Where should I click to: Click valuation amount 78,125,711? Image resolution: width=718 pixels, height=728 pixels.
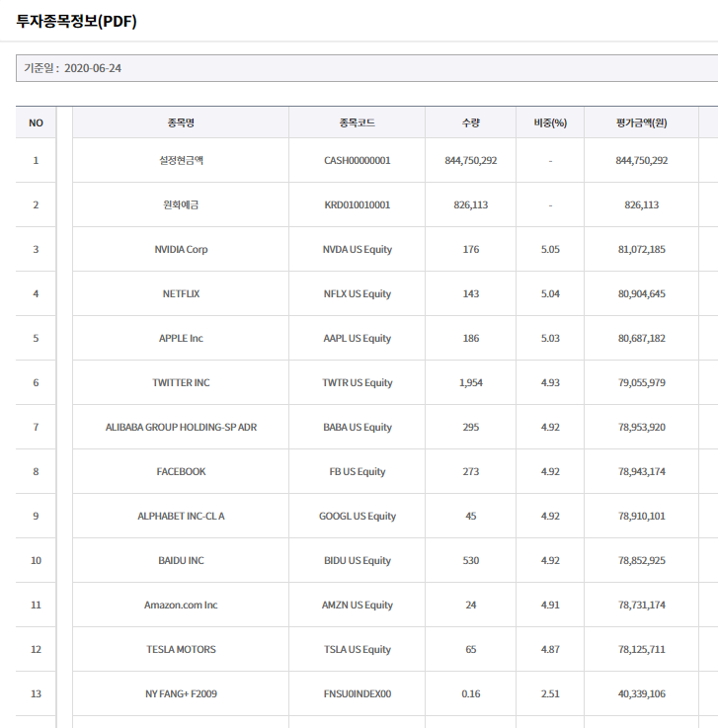pyautogui.click(x=641, y=650)
